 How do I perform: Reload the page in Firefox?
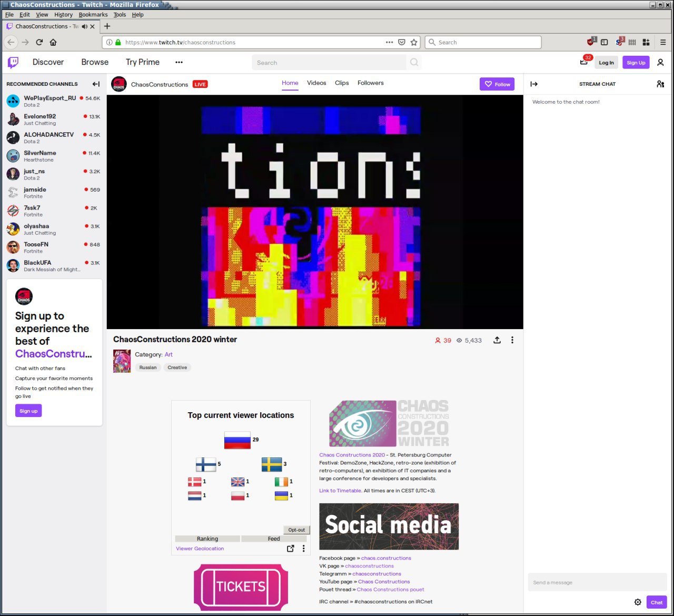pyautogui.click(x=39, y=42)
